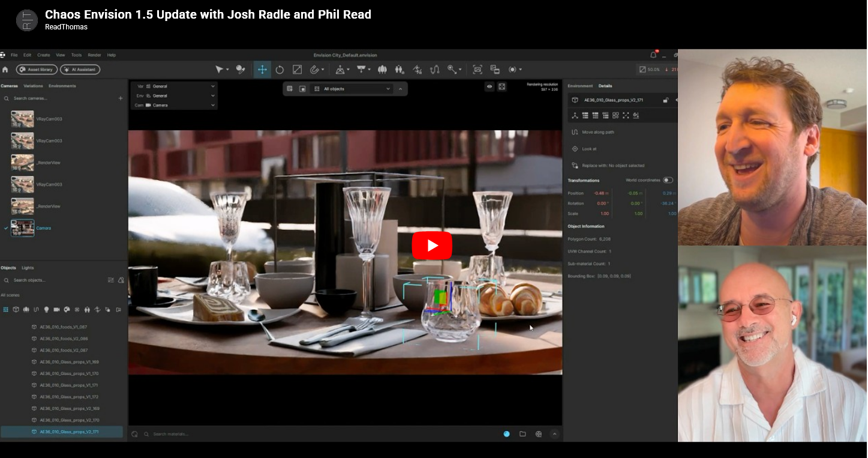Filter objects list by materials palette

67,310
